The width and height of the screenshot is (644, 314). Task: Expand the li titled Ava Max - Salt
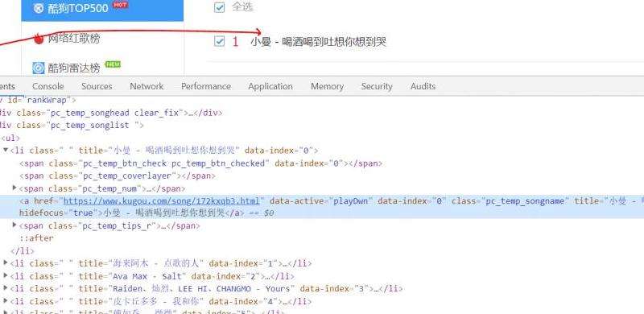pyautogui.click(x=6, y=275)
